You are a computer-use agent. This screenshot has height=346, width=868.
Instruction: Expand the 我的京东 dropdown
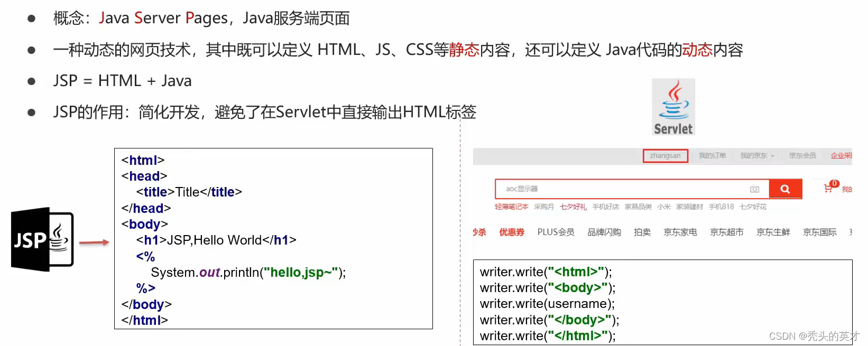tap(757, 156)
